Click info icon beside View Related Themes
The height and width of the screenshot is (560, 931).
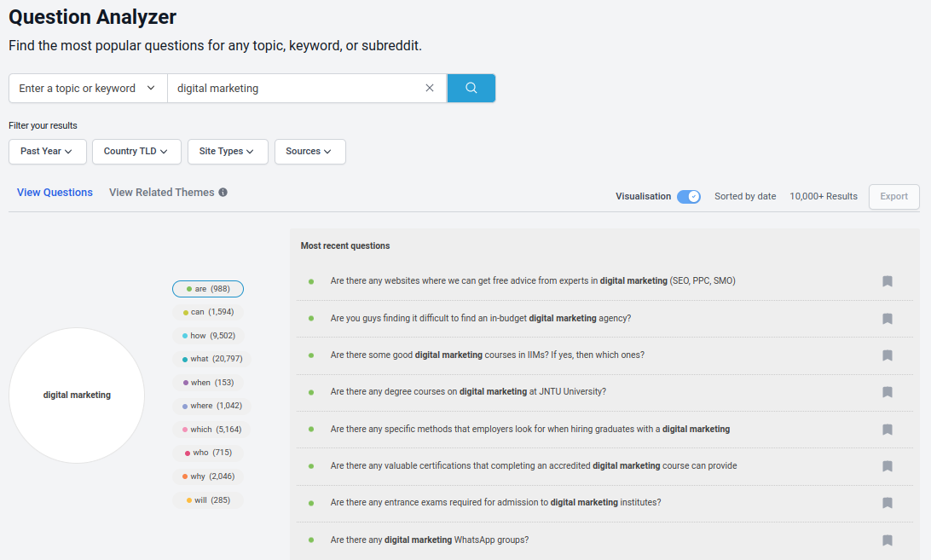223,193
